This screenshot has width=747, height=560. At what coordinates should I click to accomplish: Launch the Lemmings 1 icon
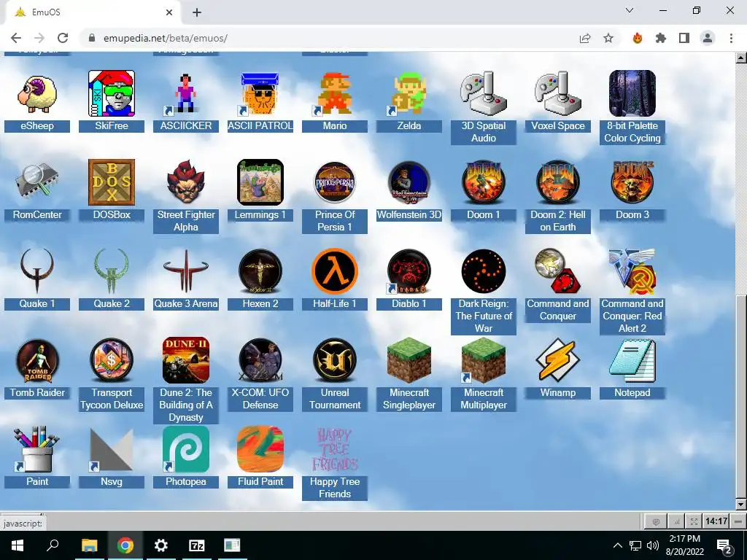click(x=260, y=182)
